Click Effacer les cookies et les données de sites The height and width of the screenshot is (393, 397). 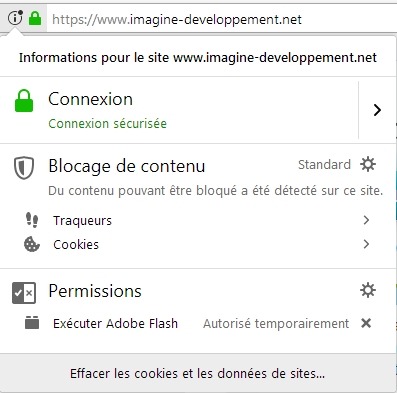197,373
